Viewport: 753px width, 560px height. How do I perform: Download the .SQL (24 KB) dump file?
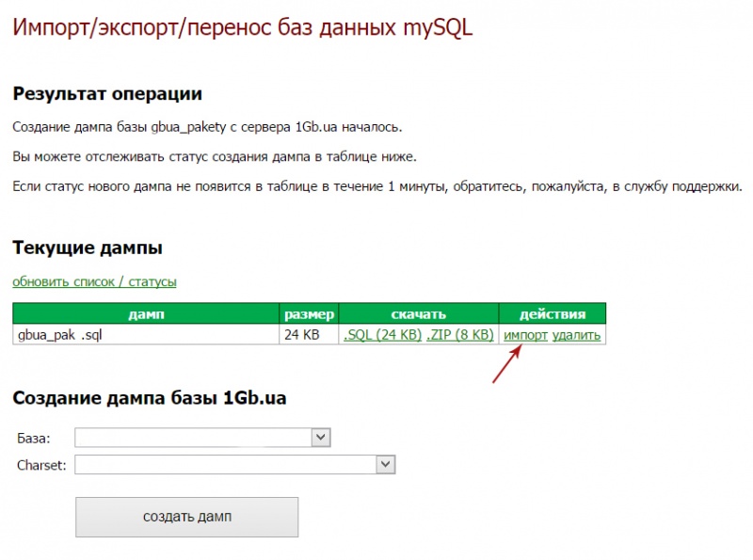[382, 335]
